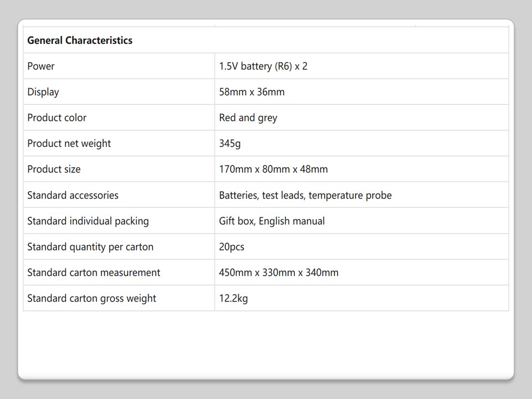Select the 20pcs quantity value
This screenshot has height=399, width=532.
click(x=232, y=247)
